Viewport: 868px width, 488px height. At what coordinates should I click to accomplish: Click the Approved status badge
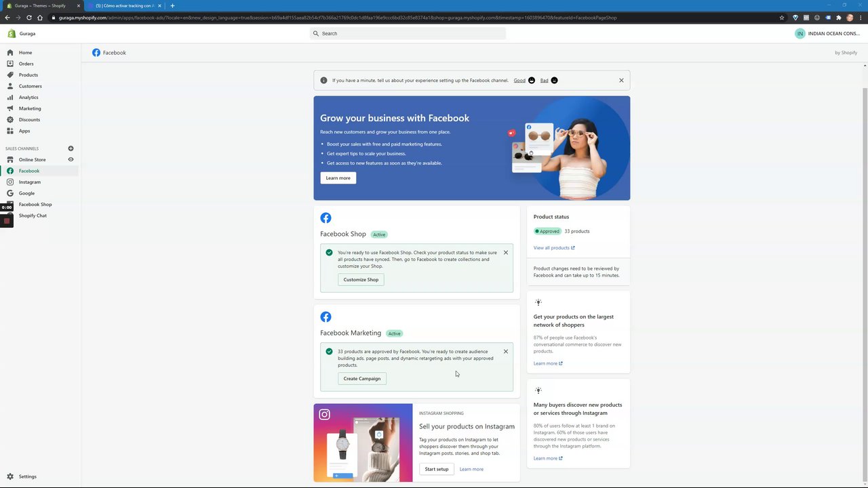coord(547,231)
